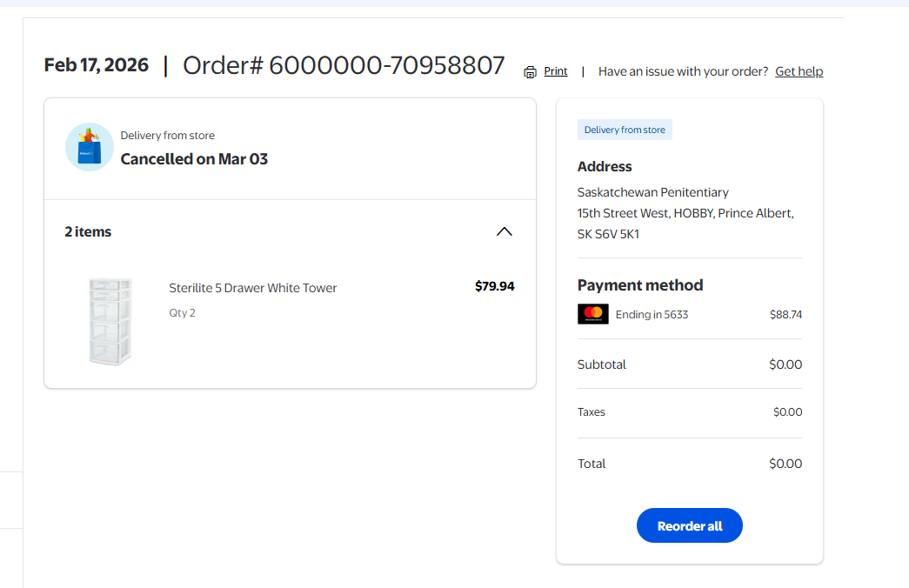Click the Walmart delivery bag icon
909x588 pixels.
90,147
